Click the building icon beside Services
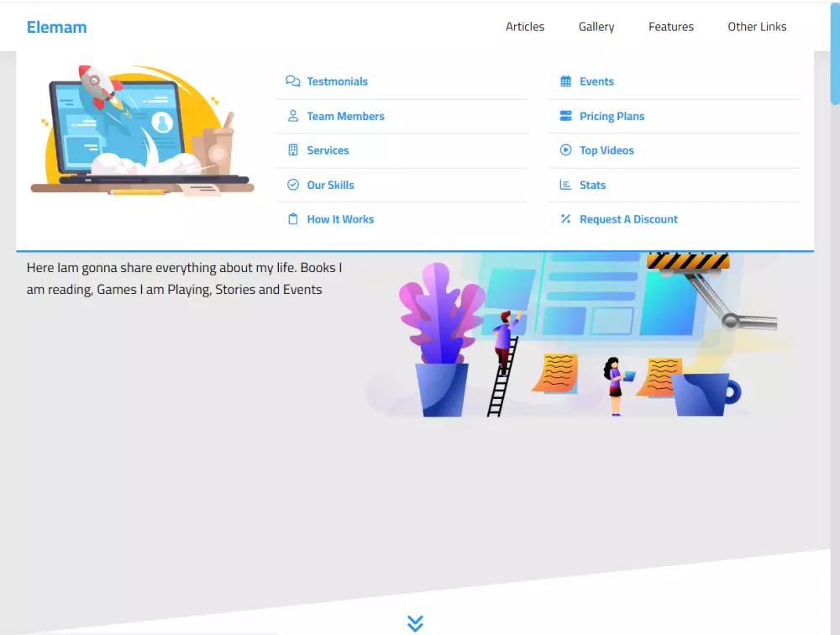Viewport: 840px width, 635px height. tap(292, 150)
